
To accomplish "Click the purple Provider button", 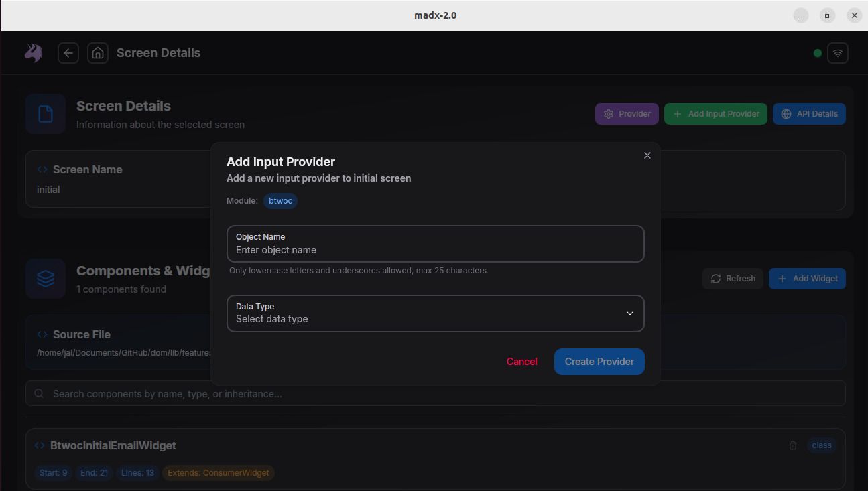I will coord(627,114).
